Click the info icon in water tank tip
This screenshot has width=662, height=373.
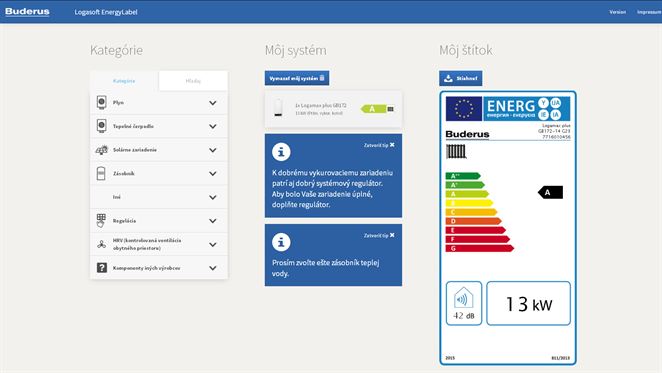[x=281, y=242]
